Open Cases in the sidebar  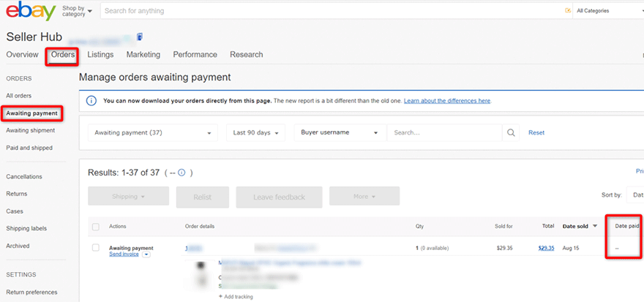[x=15, y=211]
